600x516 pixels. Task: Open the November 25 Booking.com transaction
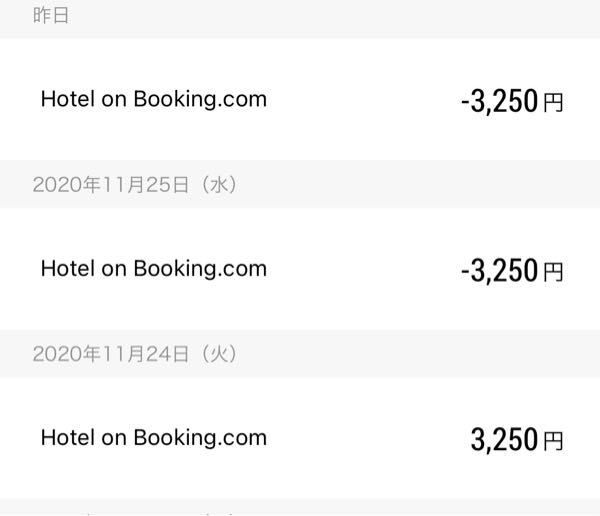(x=300, y=270)
